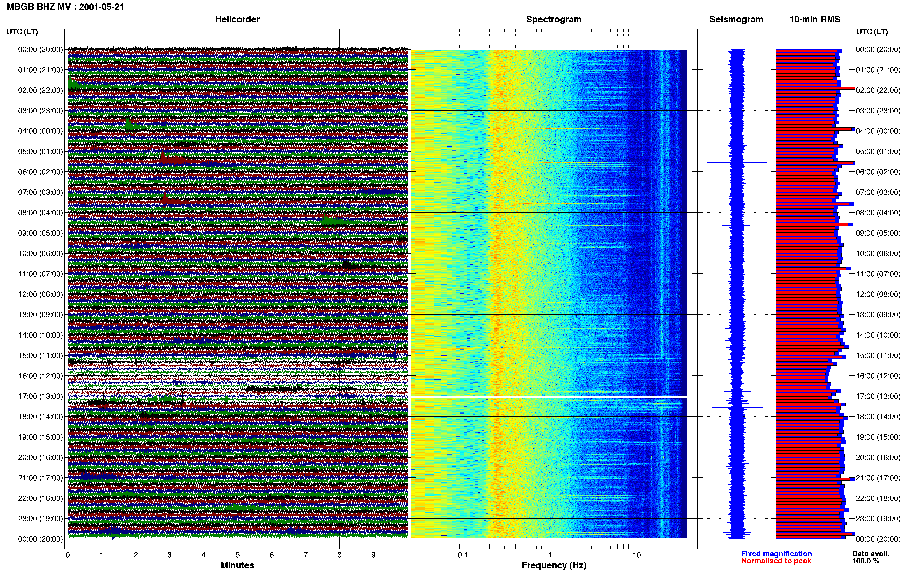
Task: Click the Helicorder panel heading
Action: click(237, 20)
